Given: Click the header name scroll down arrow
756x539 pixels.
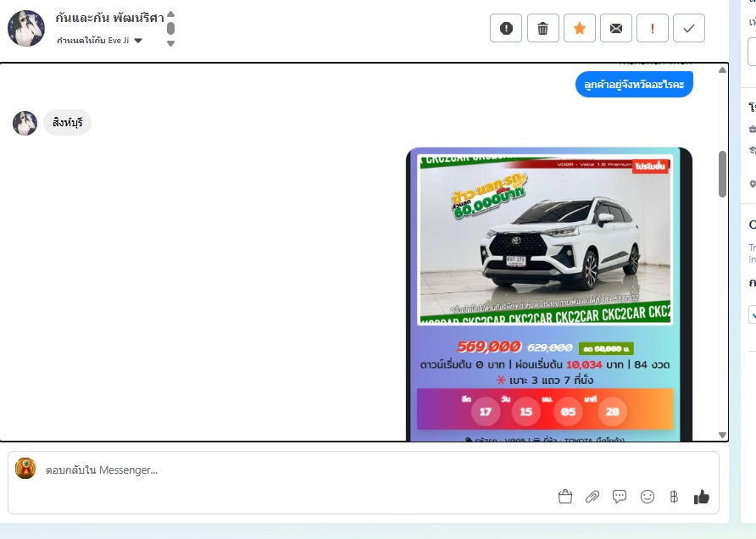Looking at the screenshot, I should point(170,43).
